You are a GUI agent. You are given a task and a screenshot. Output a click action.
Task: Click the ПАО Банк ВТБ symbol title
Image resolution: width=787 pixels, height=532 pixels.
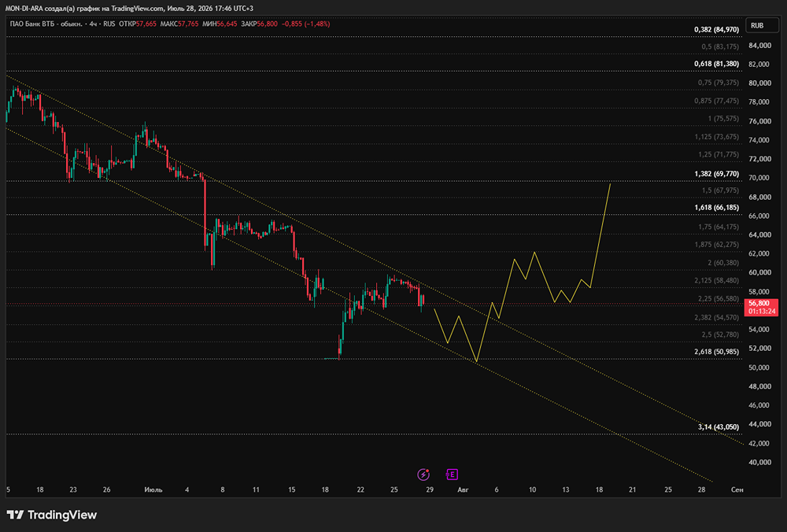click(x=46, y=24)
